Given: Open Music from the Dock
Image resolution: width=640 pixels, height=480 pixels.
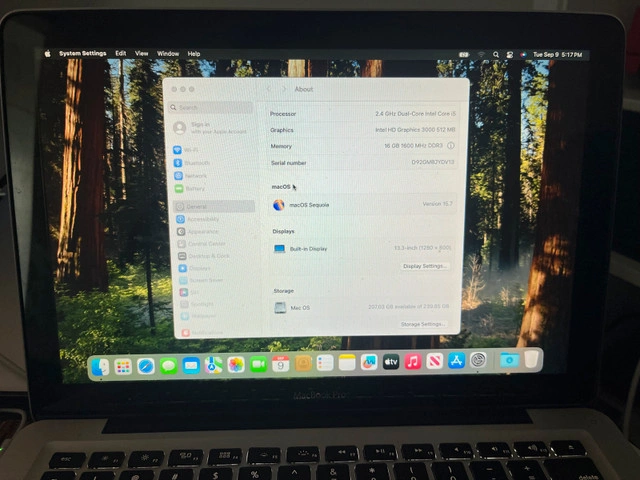Looking at the screenshot, I should (x=413, y=361).
